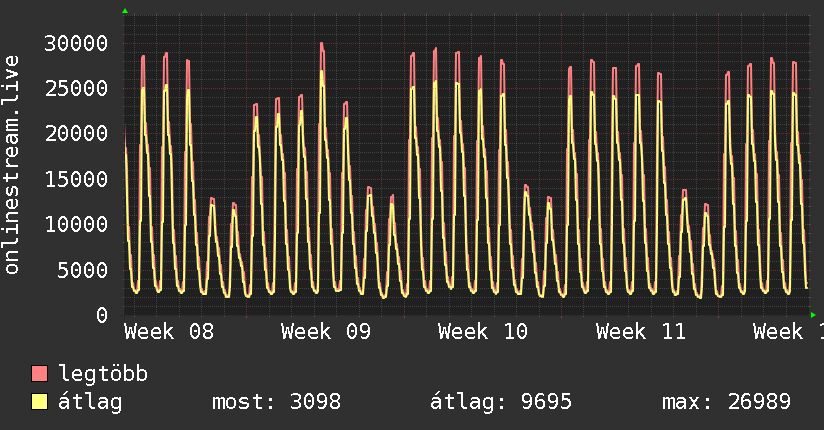The image size is (824, 430).
Task: Click the 25000 y-axis tick label
Action: pyautogui.click(x=76, y=88)
